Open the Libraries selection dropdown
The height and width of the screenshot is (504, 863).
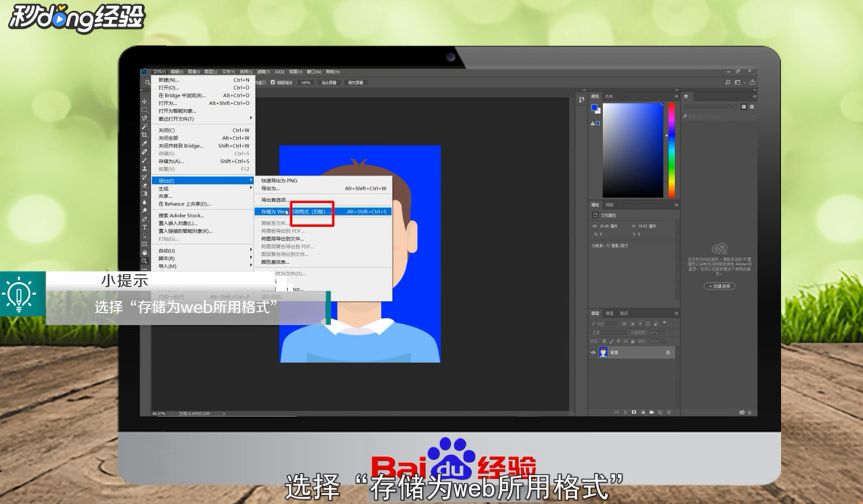click(711, 106)
